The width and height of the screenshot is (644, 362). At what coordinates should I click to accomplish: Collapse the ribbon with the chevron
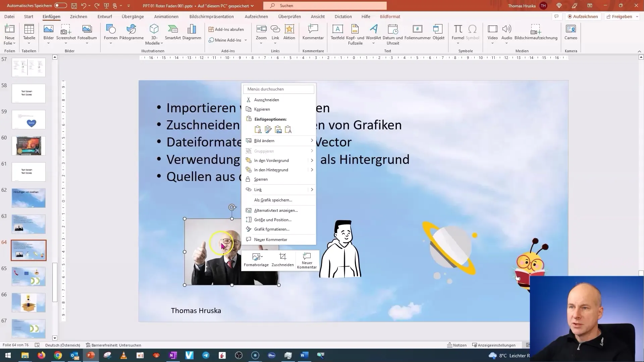pyautogui.click(x=639, y=51)
